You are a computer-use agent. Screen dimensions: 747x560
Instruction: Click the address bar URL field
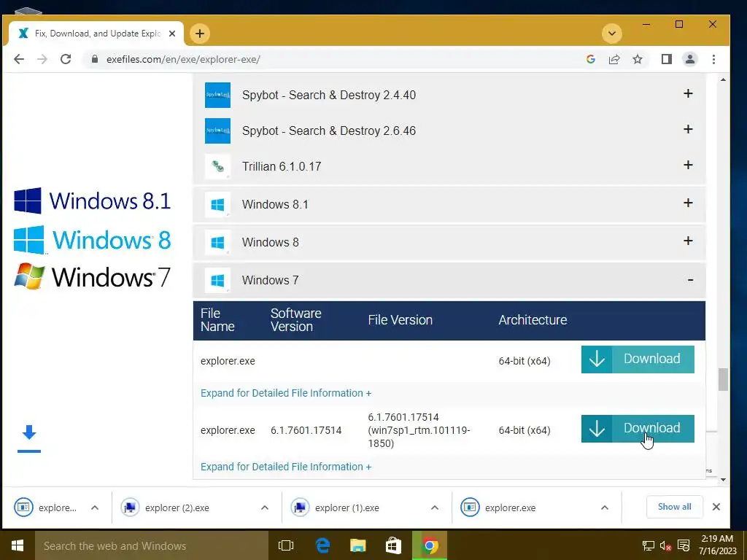pos(333,59)
